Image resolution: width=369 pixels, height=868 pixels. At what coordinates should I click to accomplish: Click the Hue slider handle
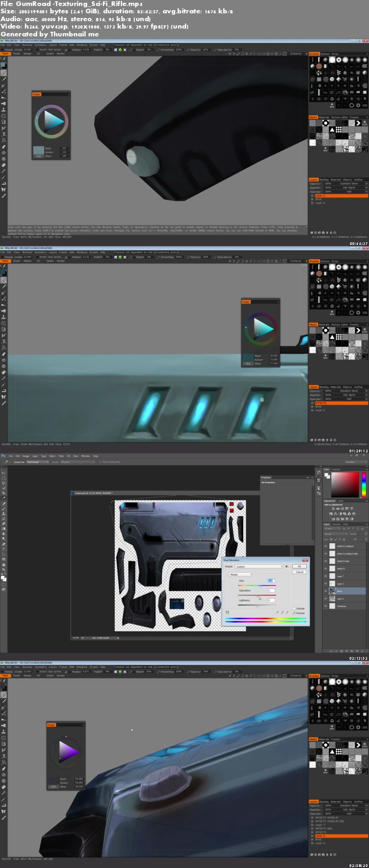coord(260,586)
